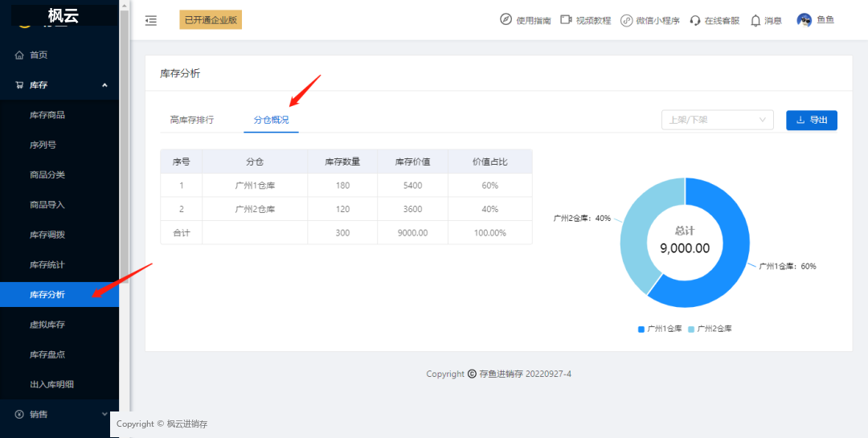Click the bell icon for 消息
Screen dimensions: 868x438
[x=755, y=20]
